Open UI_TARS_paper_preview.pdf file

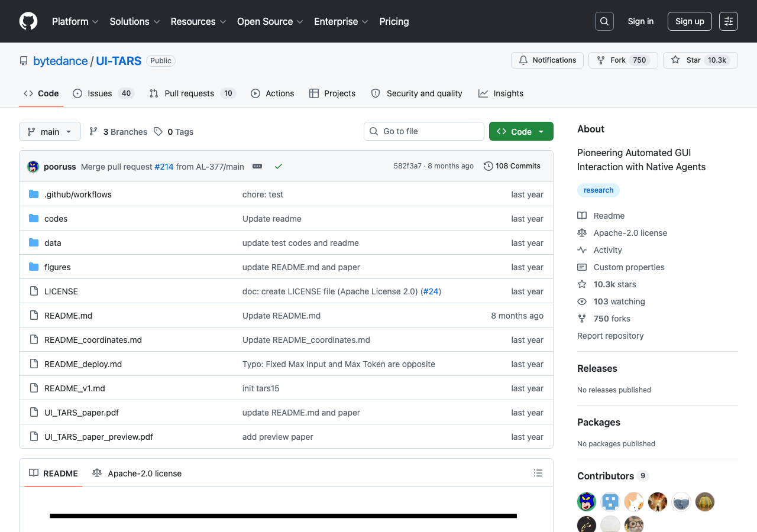tap(99, 437)
